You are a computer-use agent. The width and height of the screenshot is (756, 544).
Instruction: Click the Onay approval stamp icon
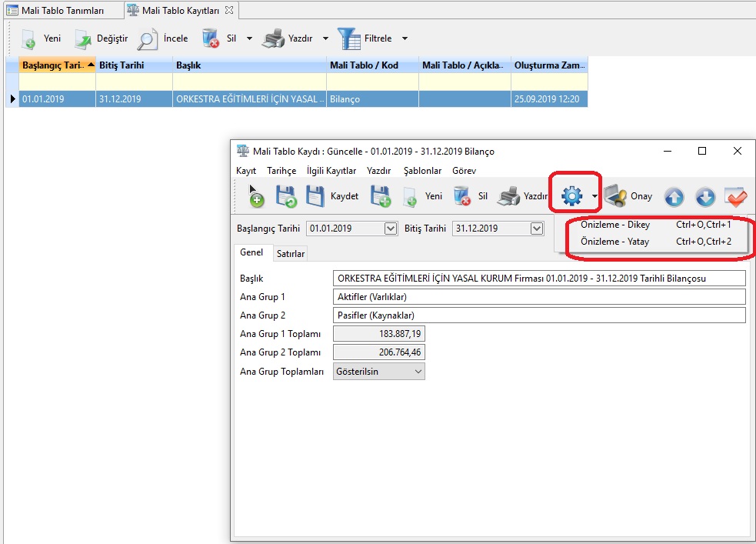point(615,197)
